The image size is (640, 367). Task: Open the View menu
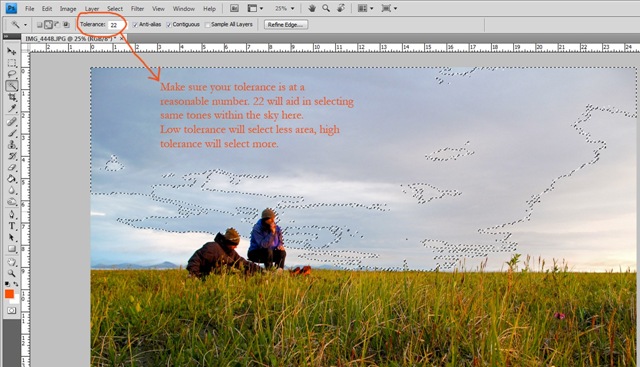click(158, 9)
